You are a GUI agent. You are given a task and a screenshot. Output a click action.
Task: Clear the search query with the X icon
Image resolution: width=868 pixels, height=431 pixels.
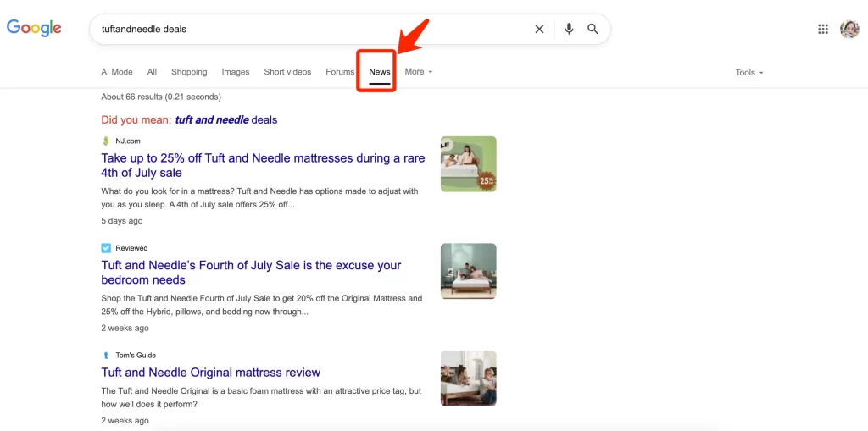(x=539, y=30)
